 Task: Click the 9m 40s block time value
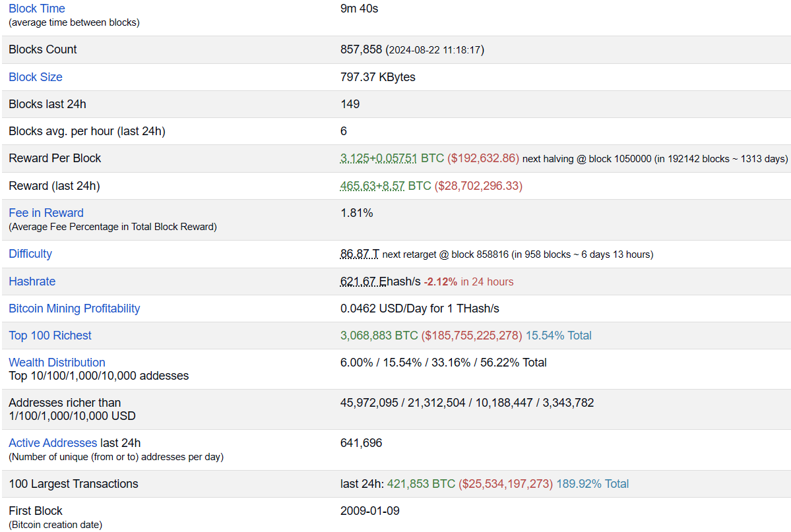click(x=359, y=9)
